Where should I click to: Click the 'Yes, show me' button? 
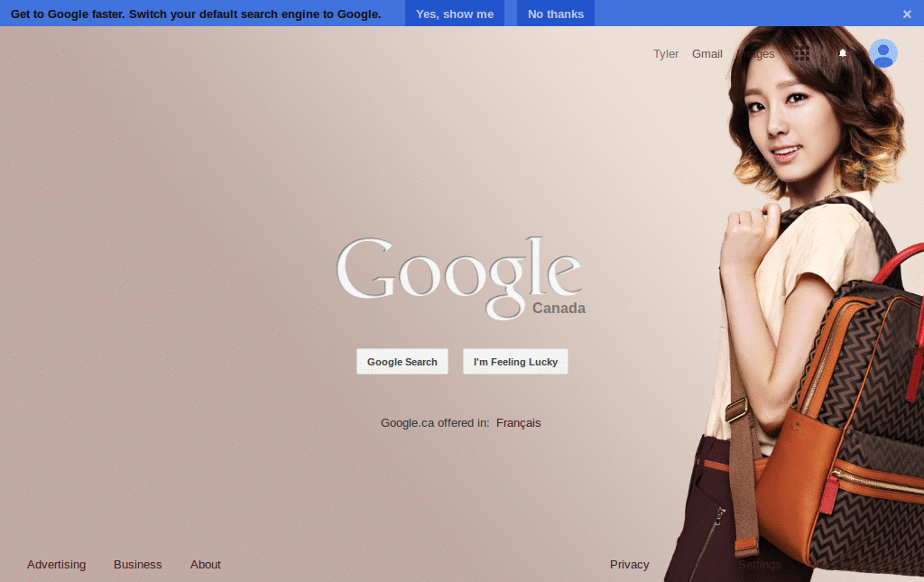coord(455,14)
